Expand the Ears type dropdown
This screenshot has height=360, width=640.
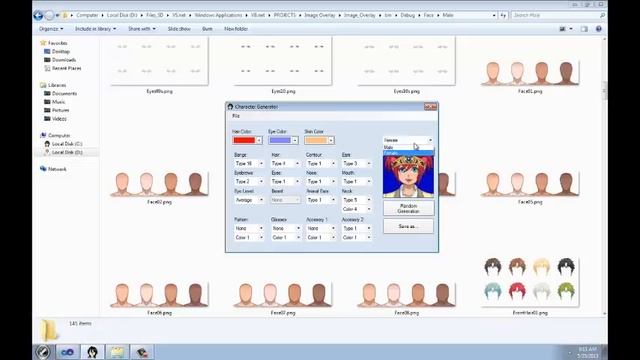(x=369, y=163)
